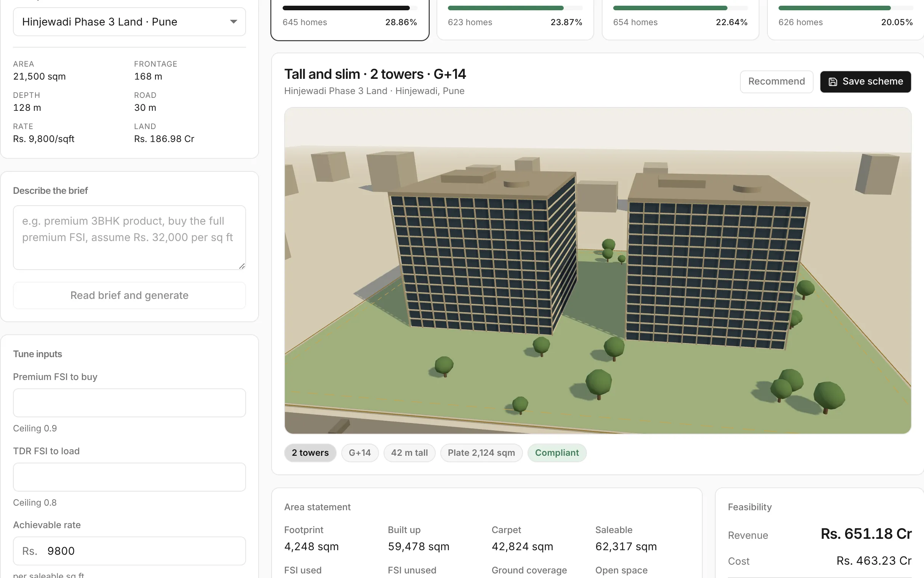Screen dimensions: 924x578
Task: Click the cost value 'Rs. 463.23 Cr'
Action: (874, 561)
